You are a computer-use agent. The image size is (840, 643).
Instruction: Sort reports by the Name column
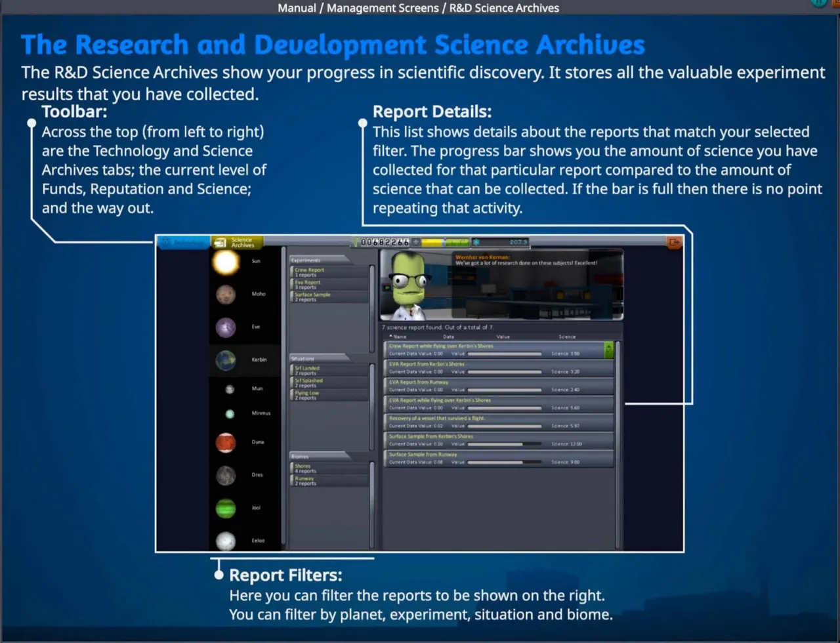tap(398, 337)
